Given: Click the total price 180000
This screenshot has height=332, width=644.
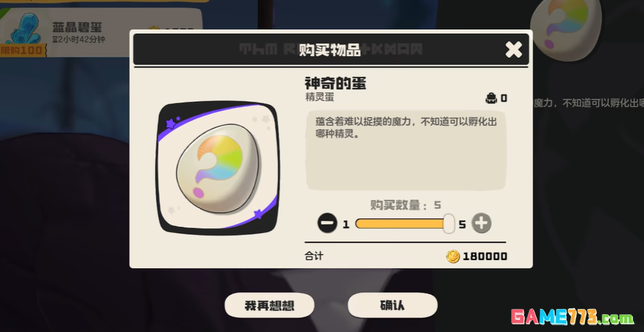Looking at the screenshot, I should [x=484, y=257].
